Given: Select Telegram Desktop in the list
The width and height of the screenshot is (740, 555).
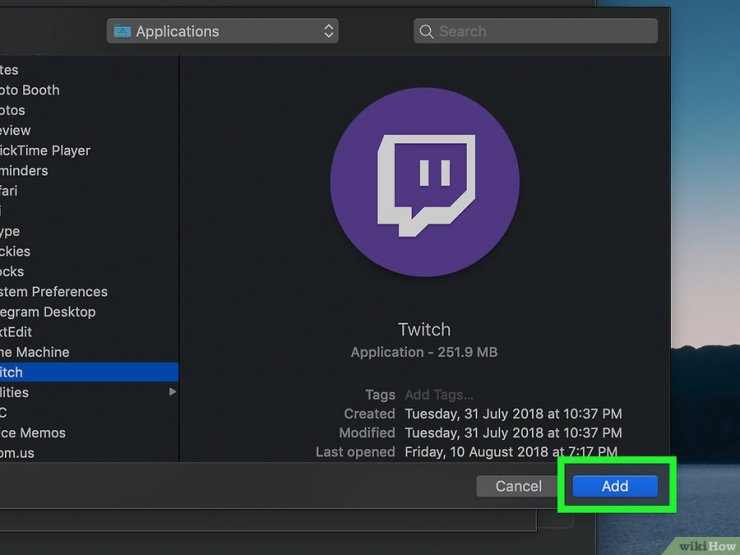Looking at the screenshot, I should 89,312.
